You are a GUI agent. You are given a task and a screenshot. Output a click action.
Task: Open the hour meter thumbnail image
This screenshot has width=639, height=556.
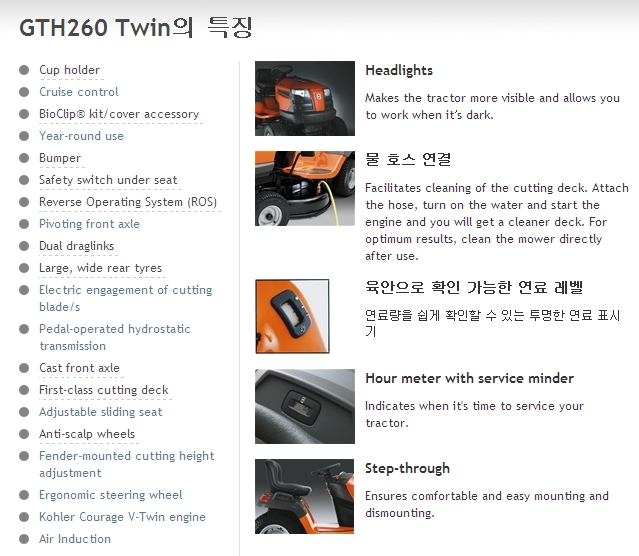point(305,406)
